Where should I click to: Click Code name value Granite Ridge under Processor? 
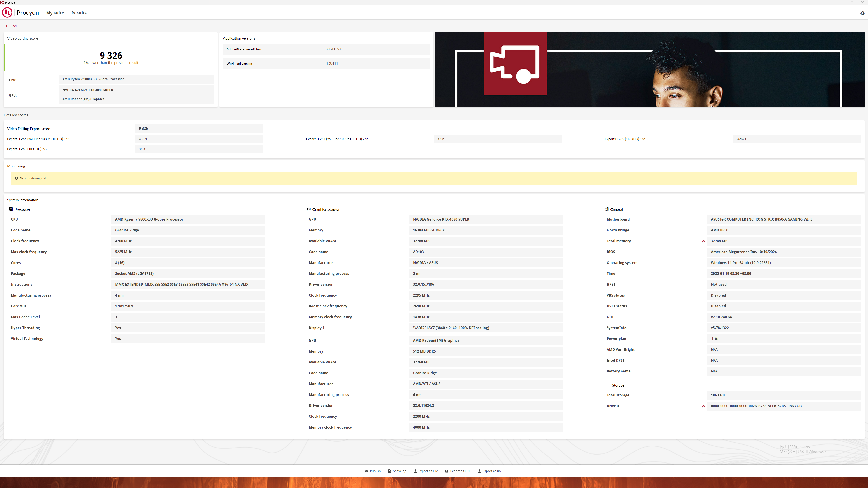point(188,230)
